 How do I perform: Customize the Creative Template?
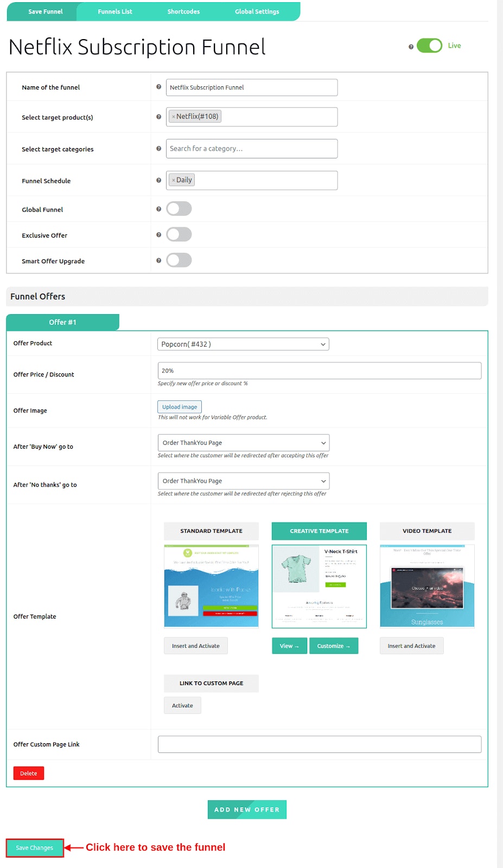(x=334, y=646)
